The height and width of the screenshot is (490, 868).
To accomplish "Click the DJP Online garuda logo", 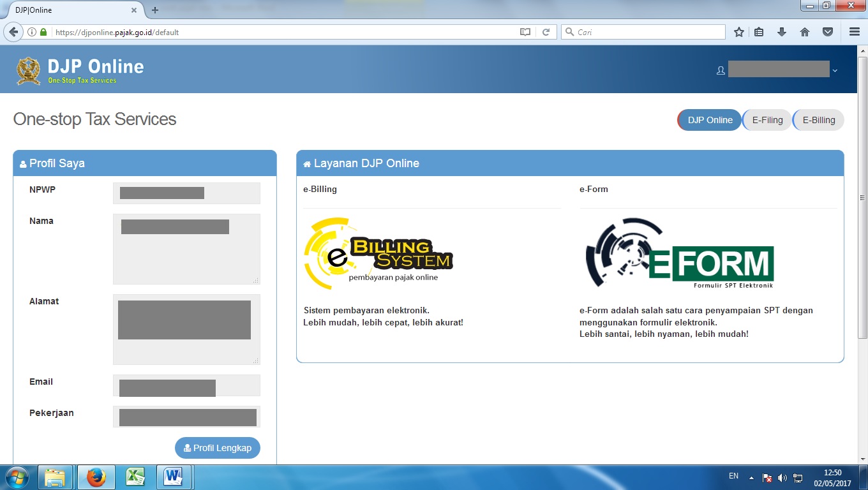I will [x=28, y=71].
